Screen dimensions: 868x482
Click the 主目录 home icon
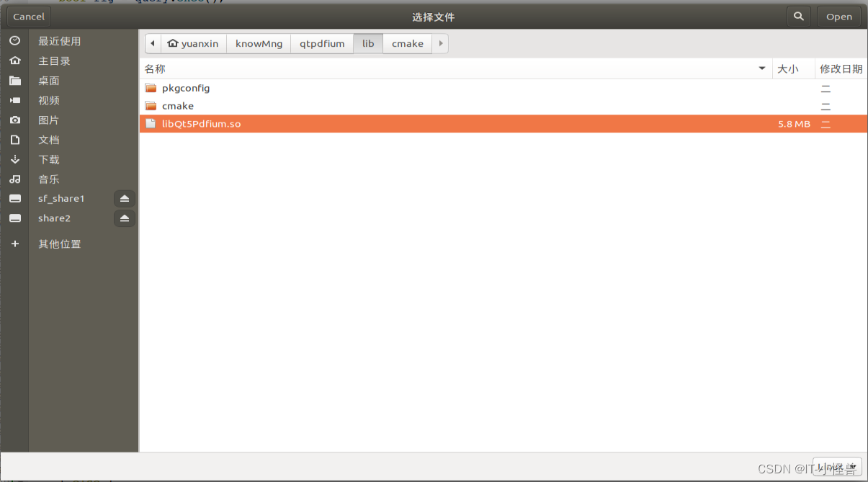pyautogui.click(x=14, y=61)
